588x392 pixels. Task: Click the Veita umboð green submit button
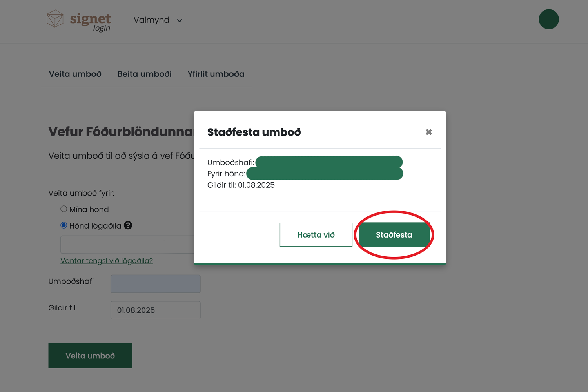90,356
